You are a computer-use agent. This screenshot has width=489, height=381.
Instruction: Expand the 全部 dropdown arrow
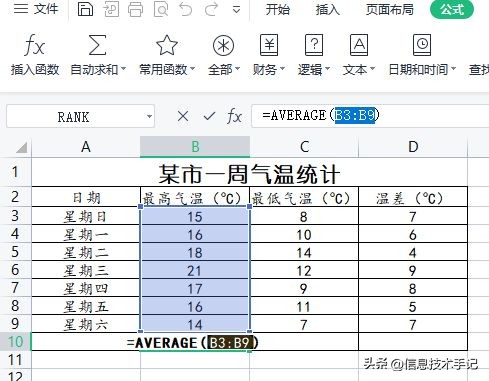(237, 69)
